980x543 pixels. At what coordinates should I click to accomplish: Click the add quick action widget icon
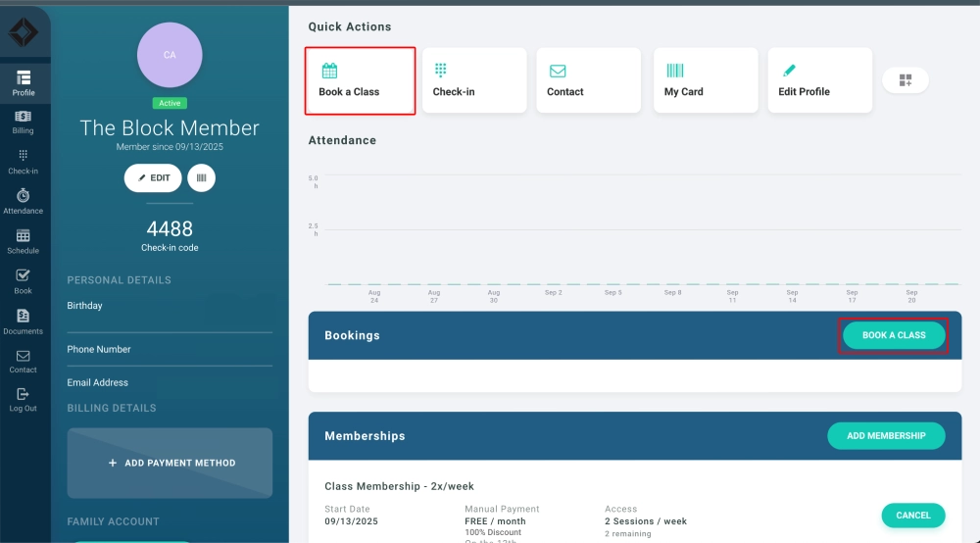[905, 81]
